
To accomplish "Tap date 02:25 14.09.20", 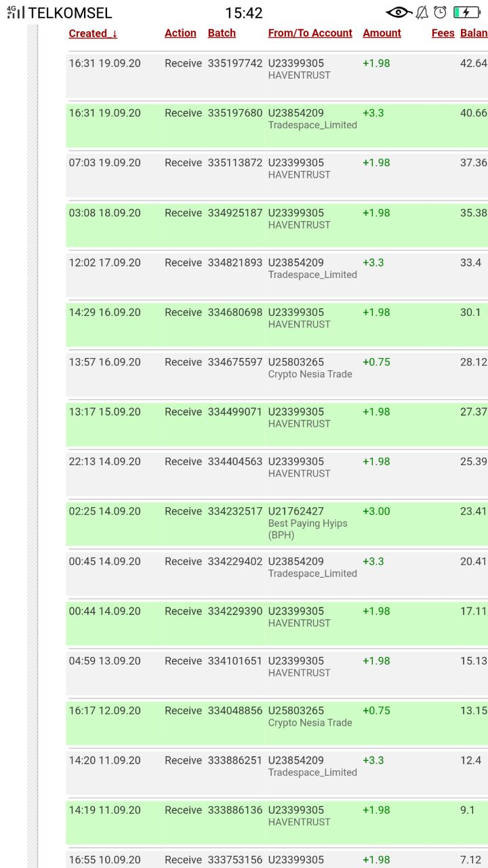I will pyautogui.click(x=105, y=511).
